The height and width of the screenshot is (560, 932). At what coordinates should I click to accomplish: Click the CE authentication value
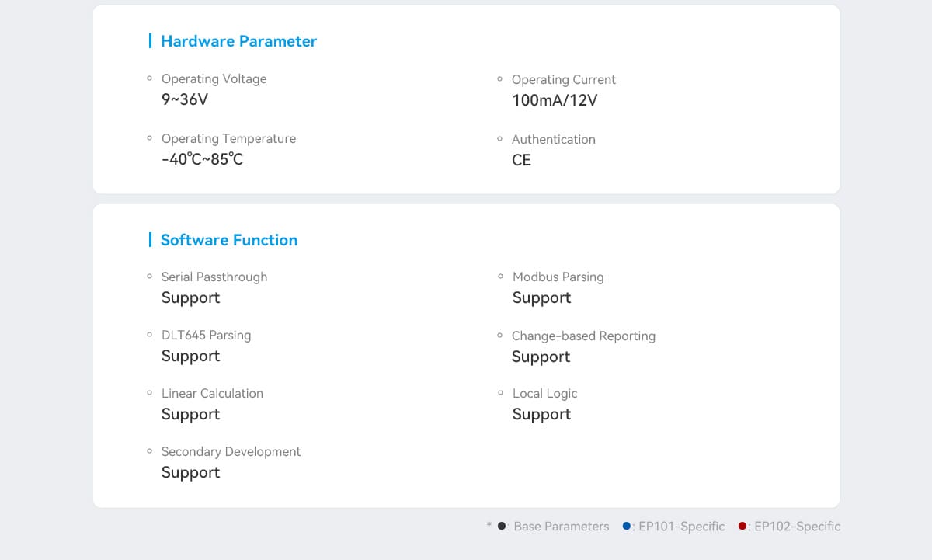coord(521,160)
